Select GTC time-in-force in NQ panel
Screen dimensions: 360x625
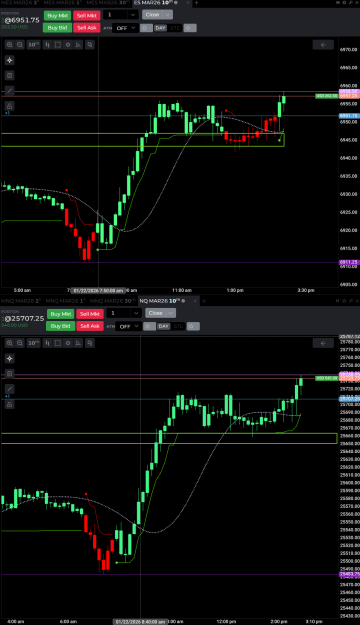click(178, 326)
